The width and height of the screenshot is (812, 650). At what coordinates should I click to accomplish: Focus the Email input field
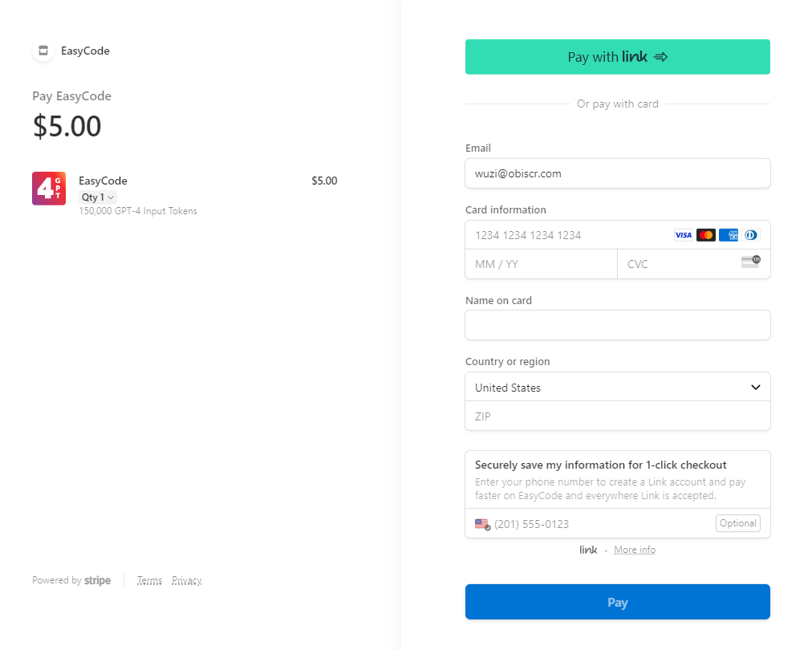617,173
